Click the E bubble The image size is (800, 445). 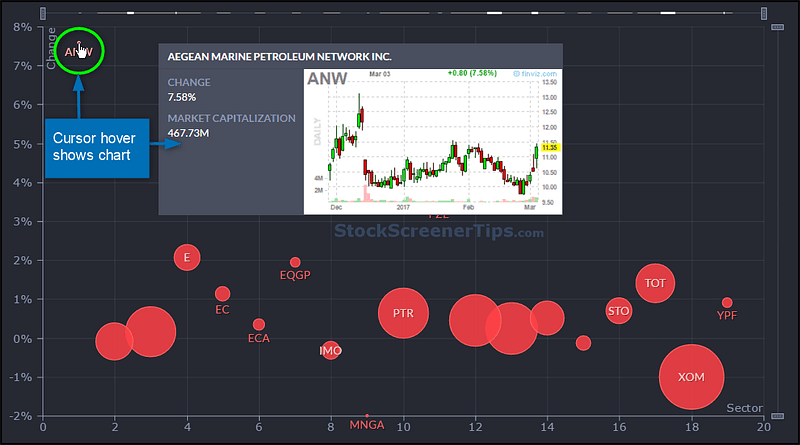click(187, 257)
